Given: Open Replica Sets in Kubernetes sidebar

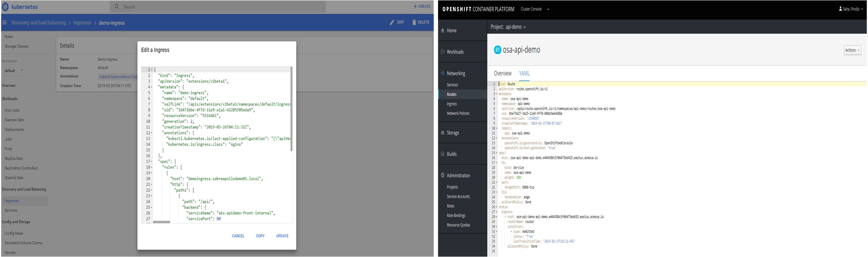Looking at the screenshot, I should pos(14,159).
